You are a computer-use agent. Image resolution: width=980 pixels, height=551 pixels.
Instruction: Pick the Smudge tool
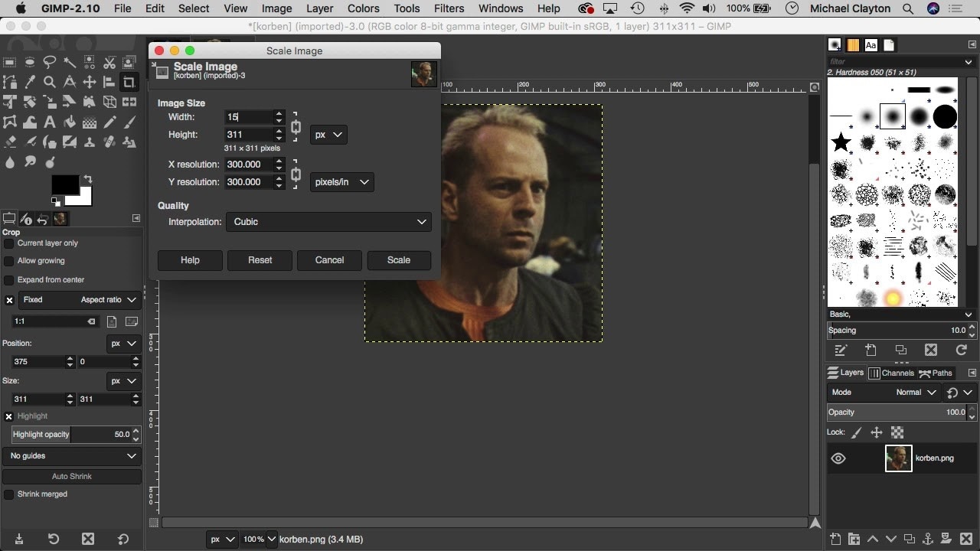pos(30,161)
